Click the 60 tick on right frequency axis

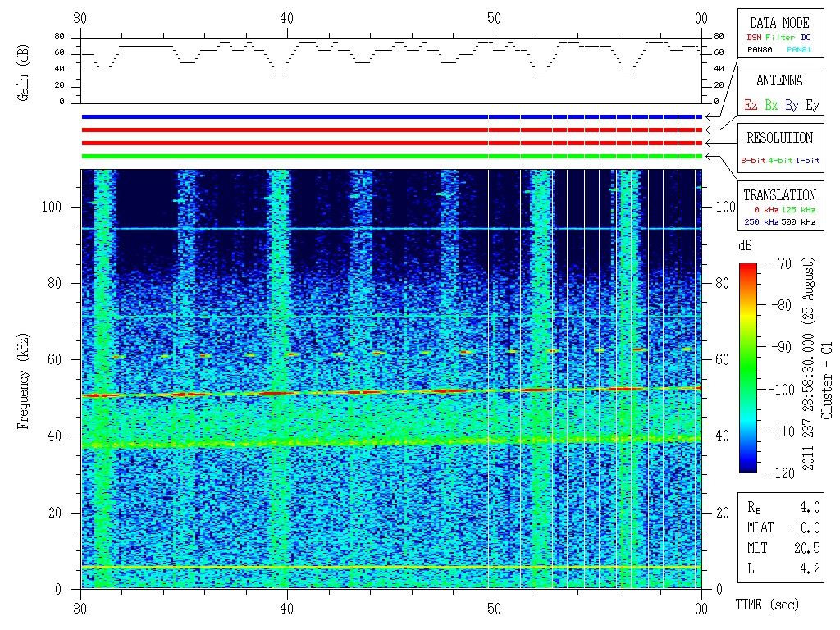(722, 359)
